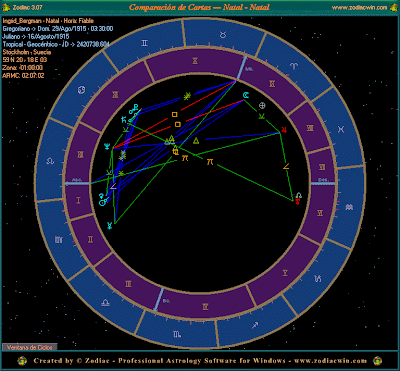
Task: Select house V segment in purple ring
Action: [285, 273]
